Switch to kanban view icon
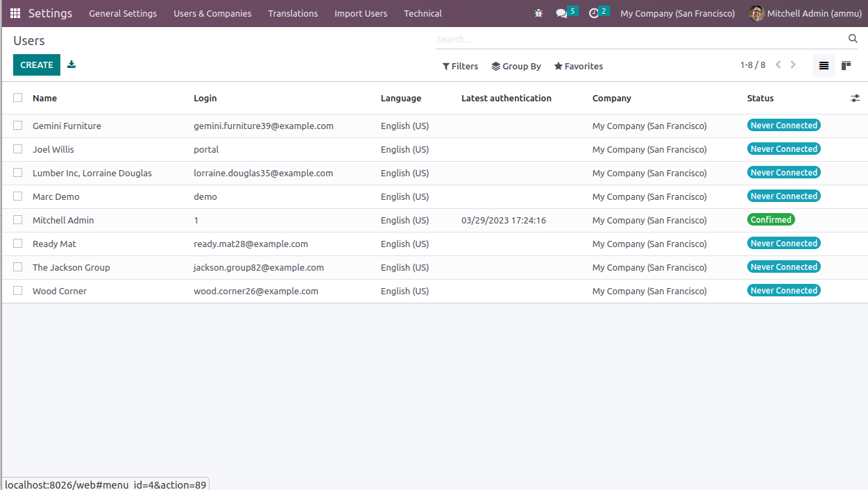This screenshot has height=490, width=868. click(846, 66)
